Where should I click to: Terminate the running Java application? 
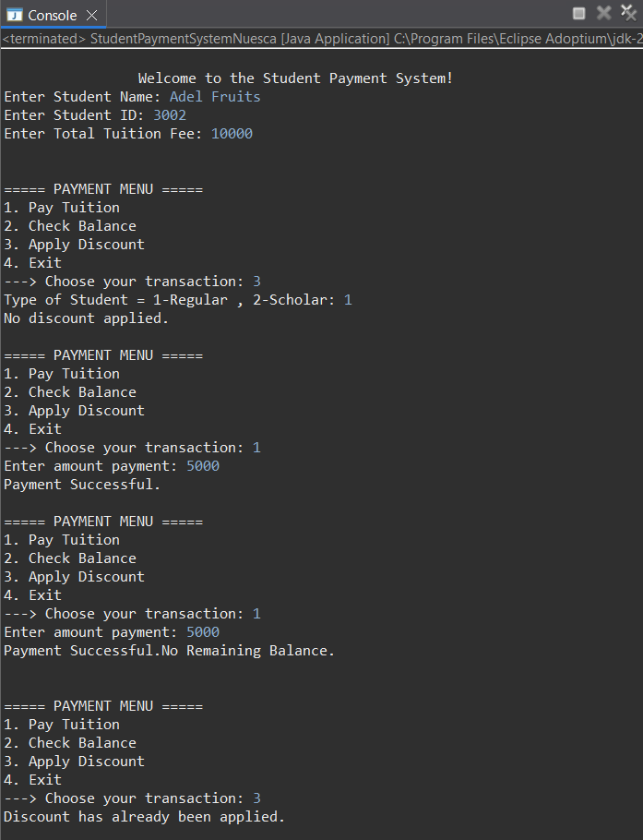coord(578,13)
